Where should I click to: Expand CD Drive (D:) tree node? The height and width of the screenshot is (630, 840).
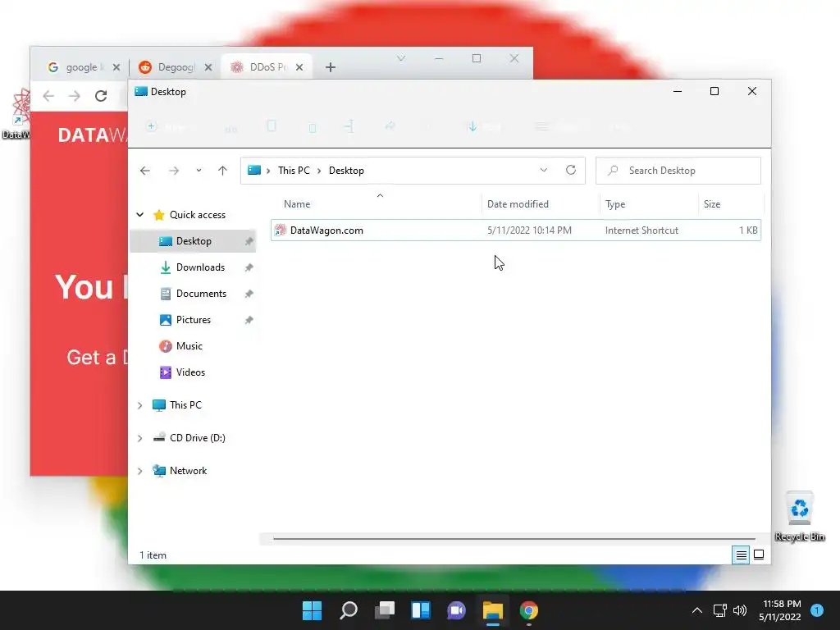pyautogui.click(x=139, y=438)
